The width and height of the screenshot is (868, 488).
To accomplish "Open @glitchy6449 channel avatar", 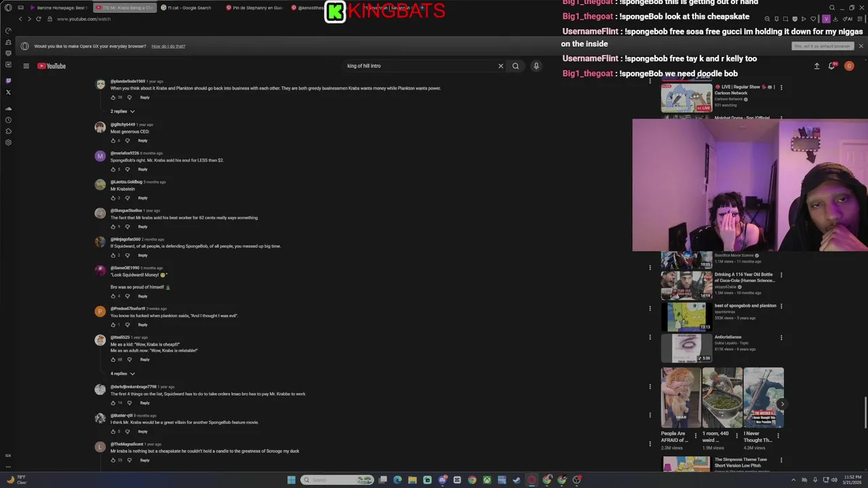I will (100, 127).
